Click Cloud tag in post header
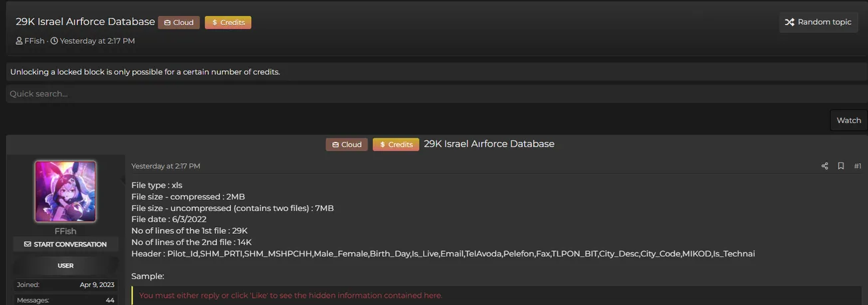The height and width of the screenshot is (305, 868). pyautogui.click(x=346, y=145)
